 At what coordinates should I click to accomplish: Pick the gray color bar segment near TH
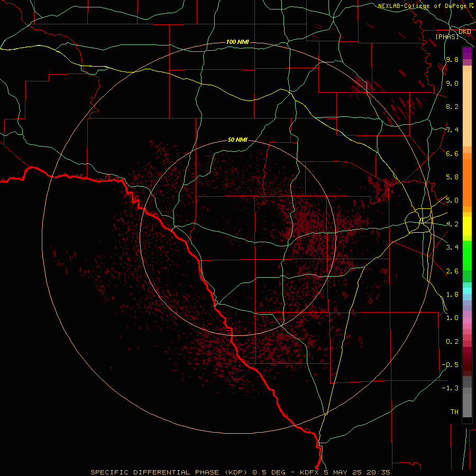coord(467,405)
